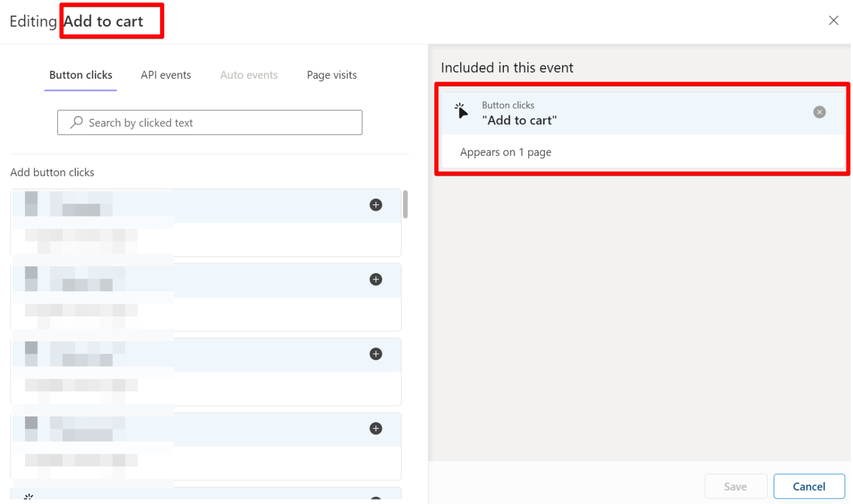Screen dimensions: 853x504
Task: Go to the Page visits tab
Action: (x=332, y=75)
